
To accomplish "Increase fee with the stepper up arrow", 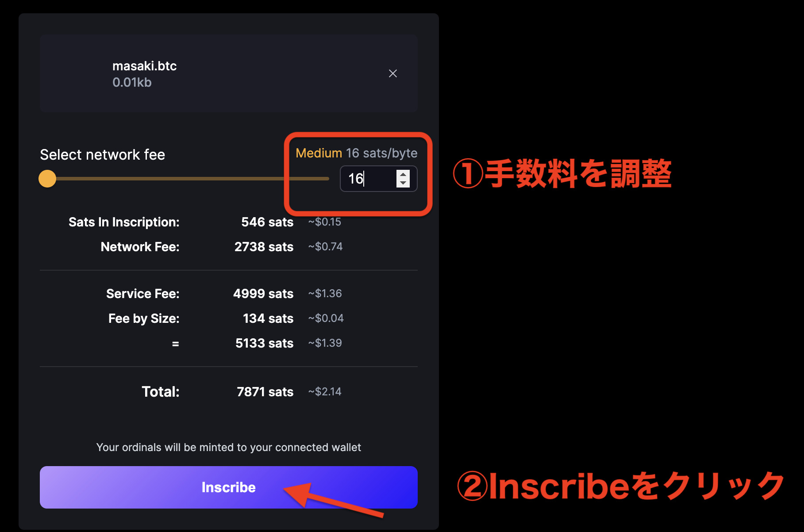I will pyautogui.click(x=403, y=175).
